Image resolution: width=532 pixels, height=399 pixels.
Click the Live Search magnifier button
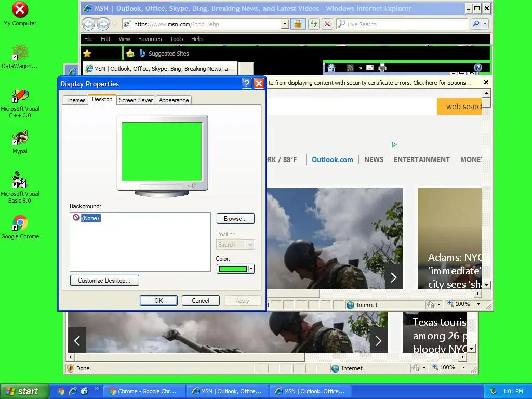tap(476, 24)
